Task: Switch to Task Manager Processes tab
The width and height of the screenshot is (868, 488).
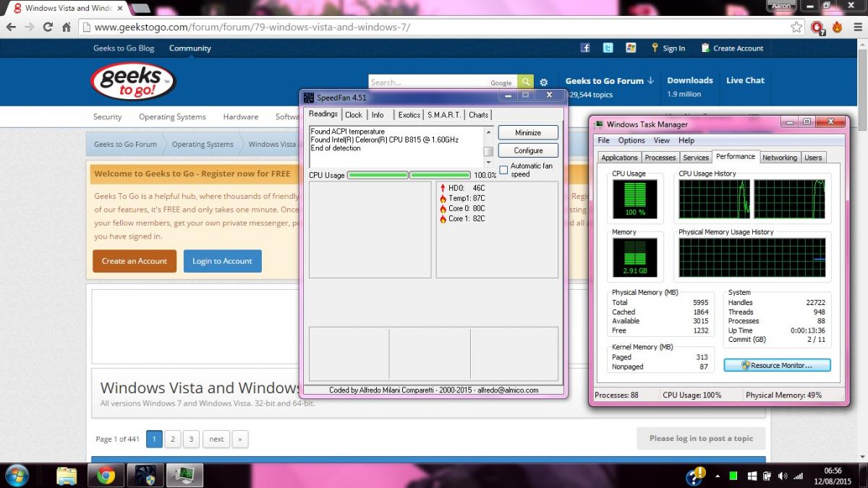Action: pyautogui.click(x=660, y=158)
